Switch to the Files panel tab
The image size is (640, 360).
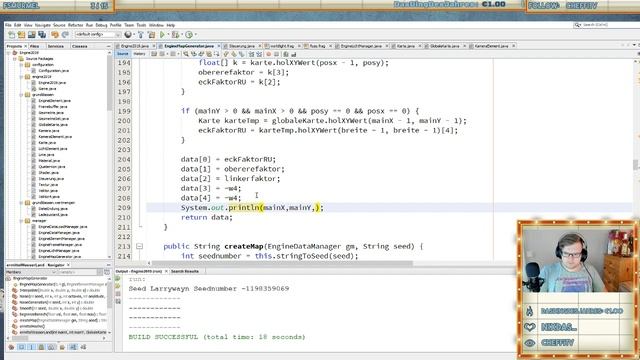coord(35,46)
